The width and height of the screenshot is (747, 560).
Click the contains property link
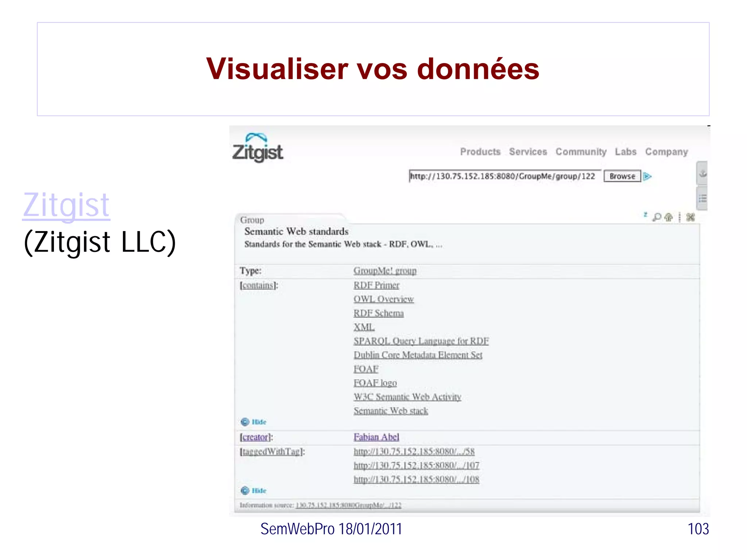coord(258,285)
